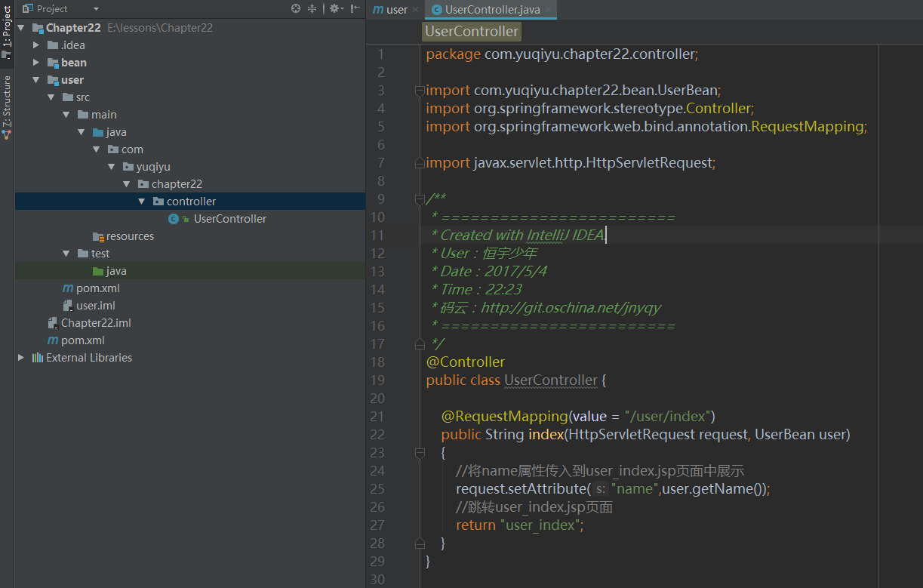Click the bean module folder icon
923x588 pixels.
click(52, 63)
